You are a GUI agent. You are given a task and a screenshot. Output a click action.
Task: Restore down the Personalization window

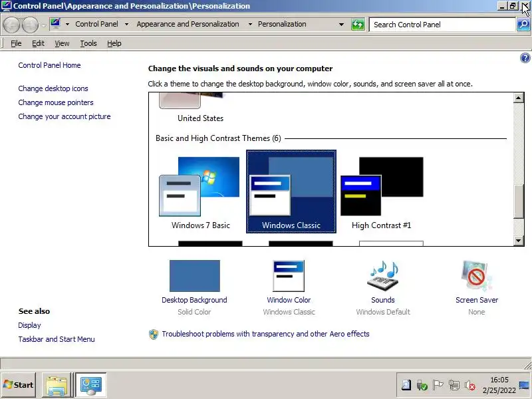click(512, 6)
